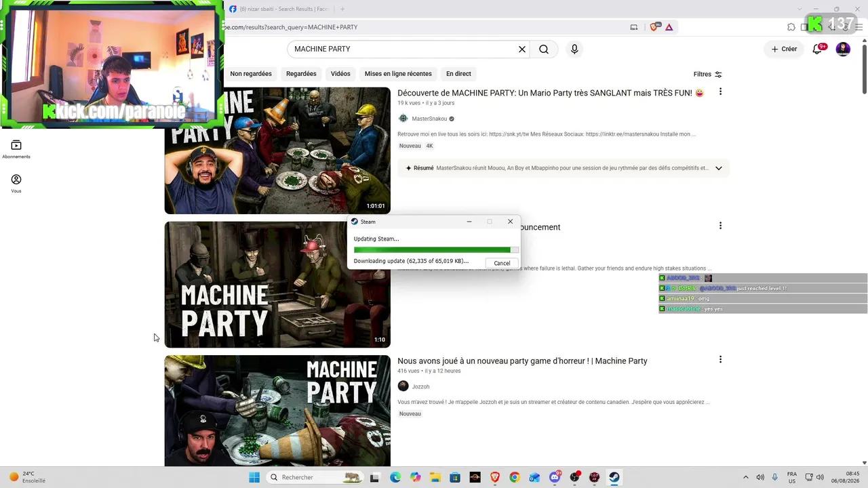Viewport: 868px width, 488px height.
Task: Start voice search with the microphone
Action: click(574, 49)
